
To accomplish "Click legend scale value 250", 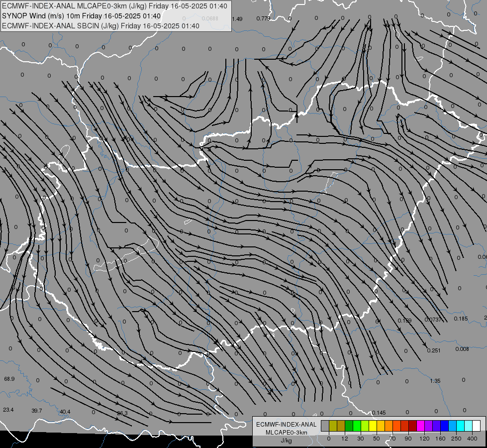I will pos(457,439).
